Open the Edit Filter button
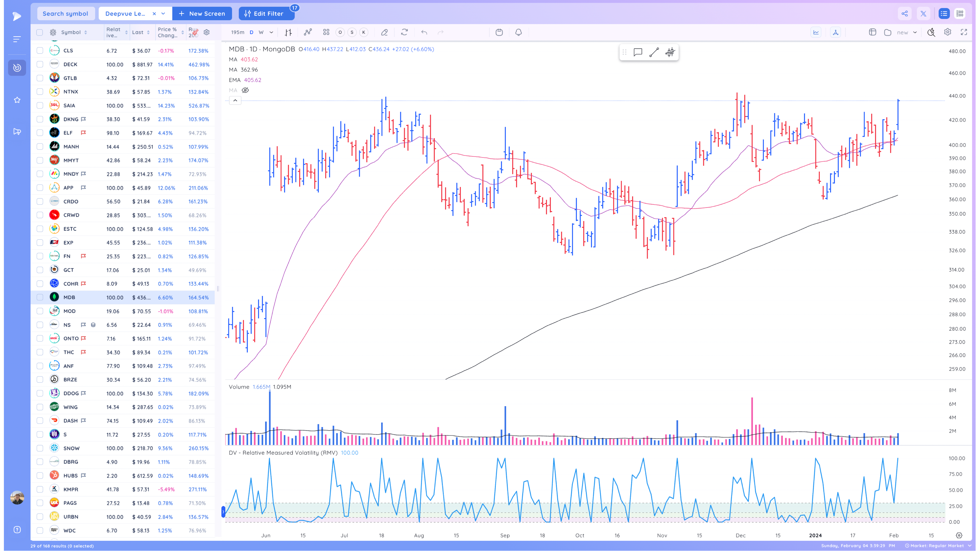Viewport: 980px width, 551px height. 266,14
